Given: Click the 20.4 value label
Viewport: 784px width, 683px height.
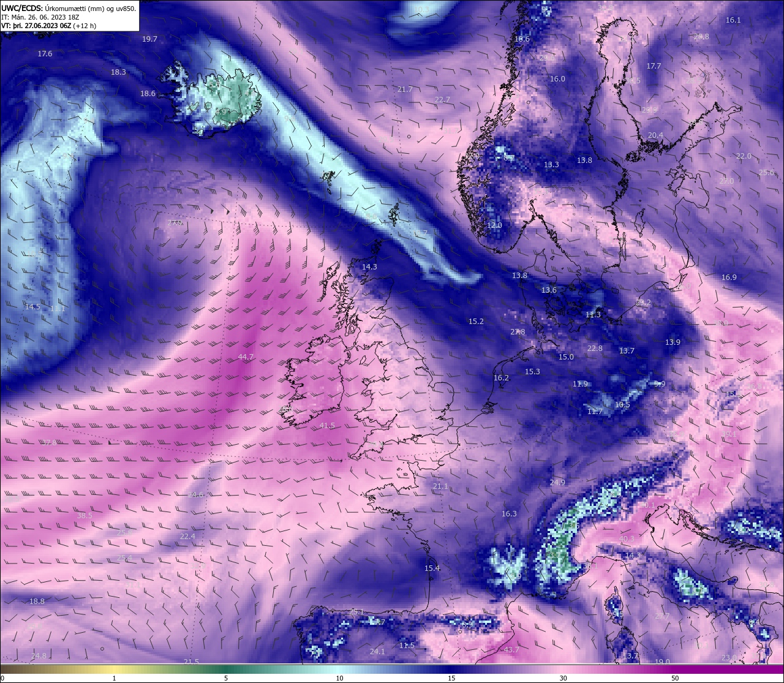Looking at the screenshot, I should (x=655, y=135).
